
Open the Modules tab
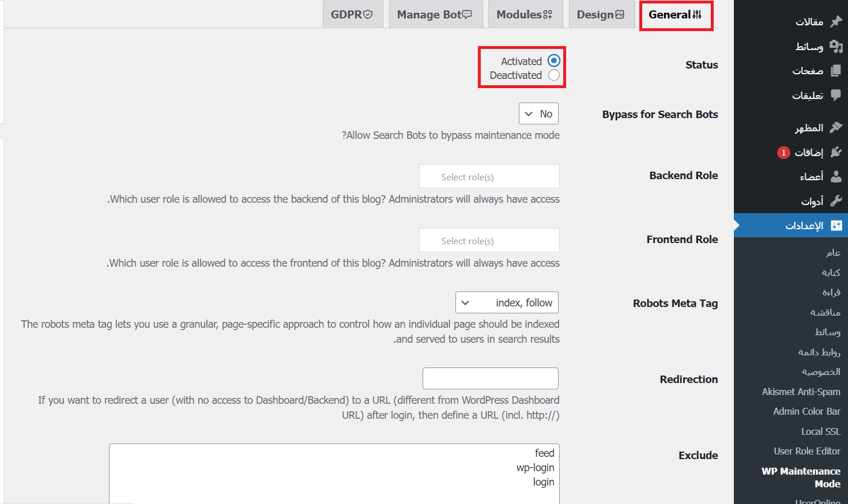coord(524,15)
